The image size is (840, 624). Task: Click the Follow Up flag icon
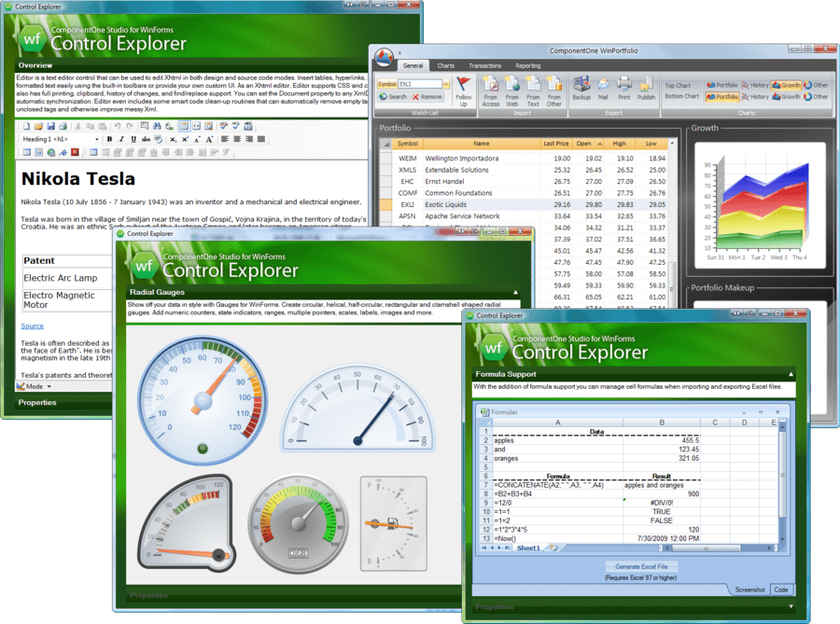(x=463, y=86)
